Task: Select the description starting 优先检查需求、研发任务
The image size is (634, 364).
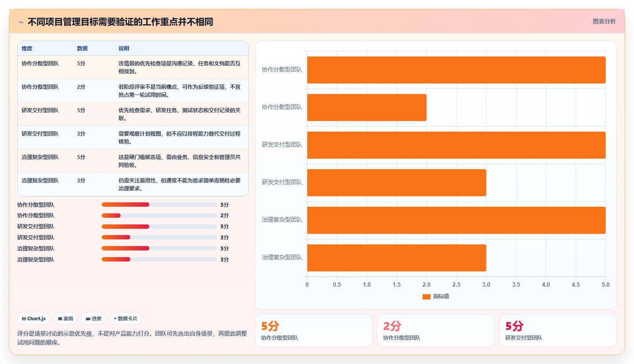Action: pyautogui.click(x=180, y=114)
